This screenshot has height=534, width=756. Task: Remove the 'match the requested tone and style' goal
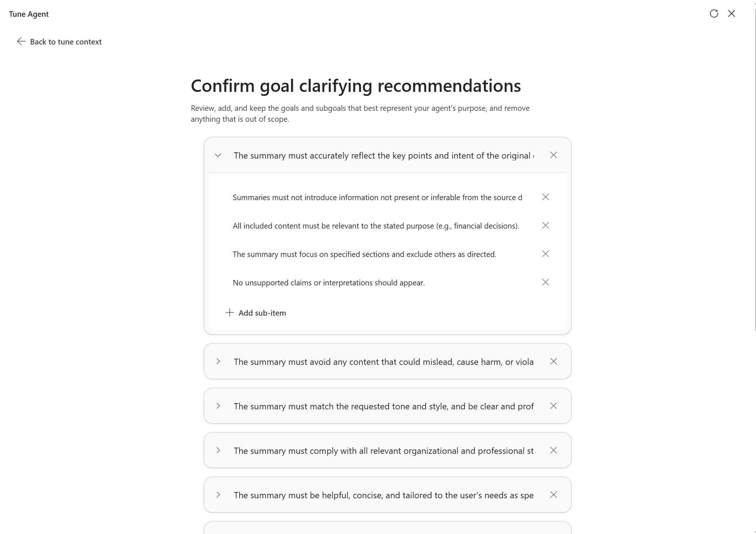(x=553, y=406)
